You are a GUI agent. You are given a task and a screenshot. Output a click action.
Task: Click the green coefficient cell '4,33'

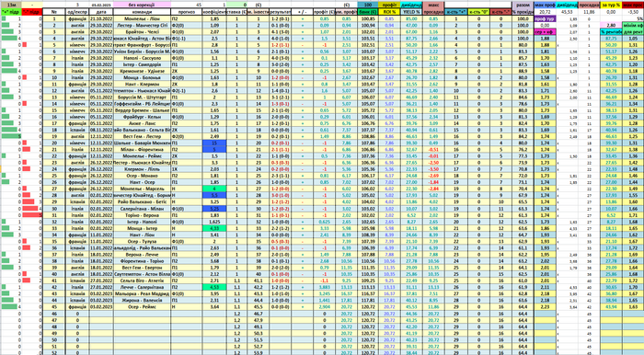(214, 228)
